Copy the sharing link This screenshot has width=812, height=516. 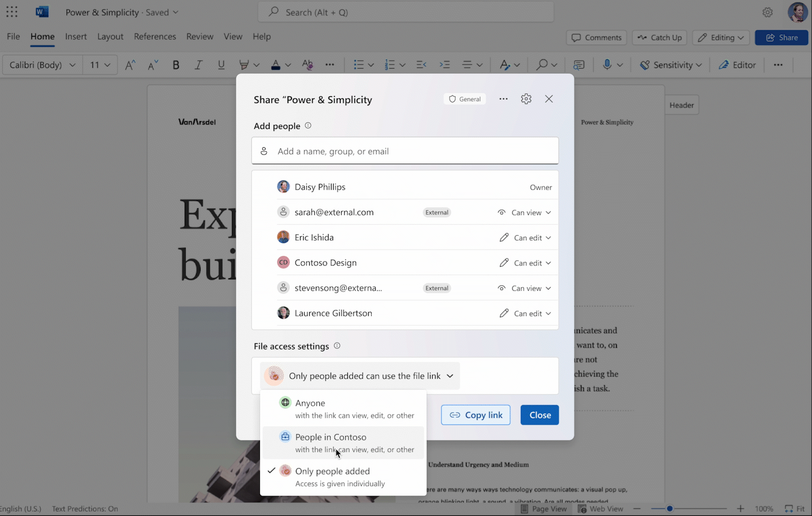coord(476,415)
